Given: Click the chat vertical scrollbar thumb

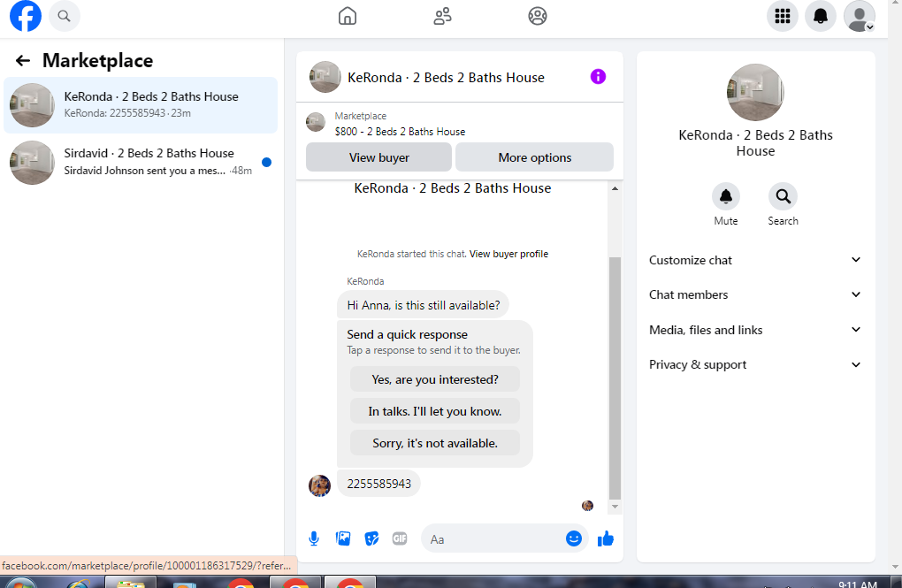Looking at the screenshot, I should [615, 378].
